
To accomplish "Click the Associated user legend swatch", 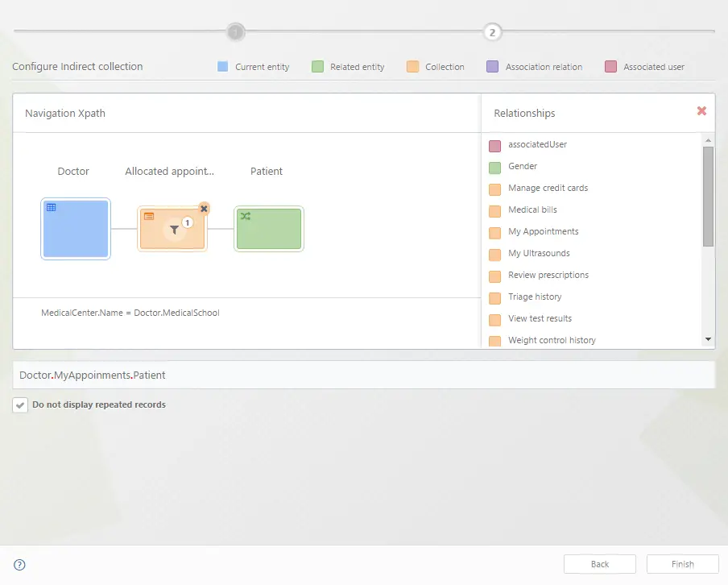I will 611,66.
